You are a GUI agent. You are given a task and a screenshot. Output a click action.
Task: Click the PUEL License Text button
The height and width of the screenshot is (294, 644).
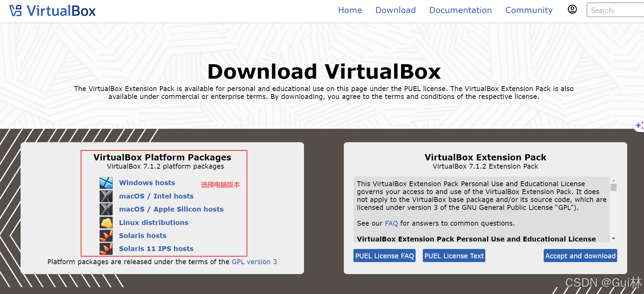(454, 256)
